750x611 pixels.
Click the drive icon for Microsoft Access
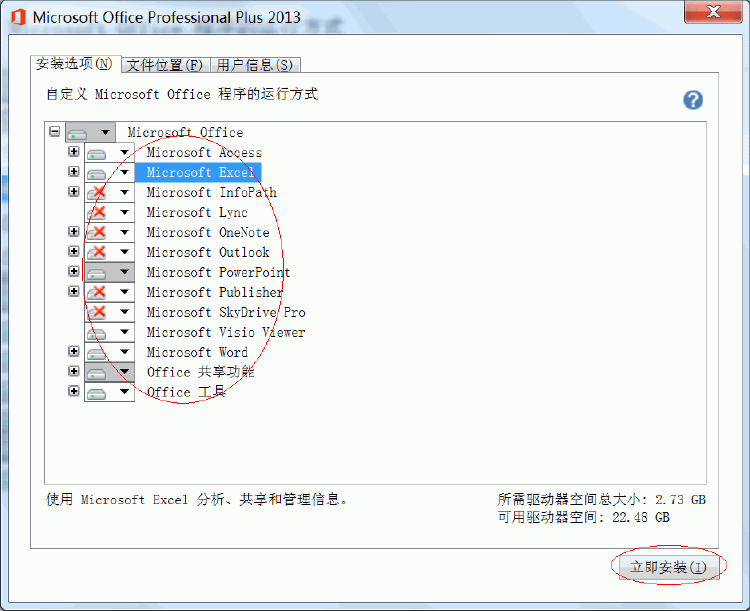tap(97, 154)
